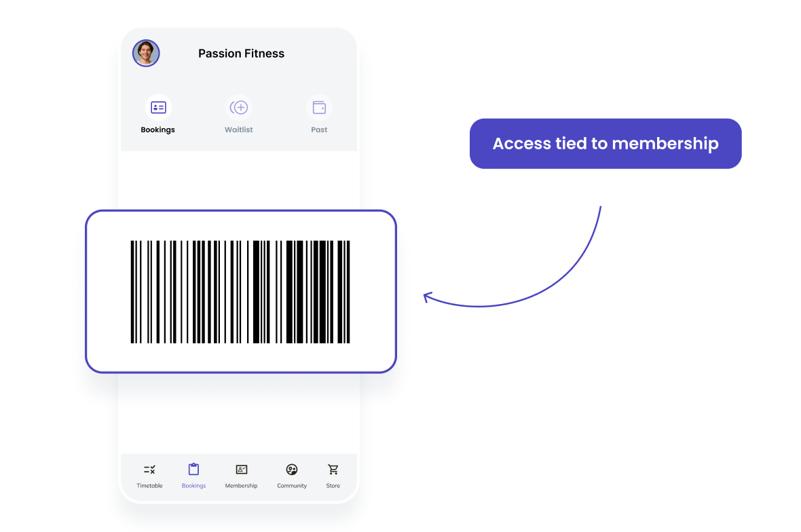Click the Passion Fitness title
801x532 pixels.
(241, 54)
